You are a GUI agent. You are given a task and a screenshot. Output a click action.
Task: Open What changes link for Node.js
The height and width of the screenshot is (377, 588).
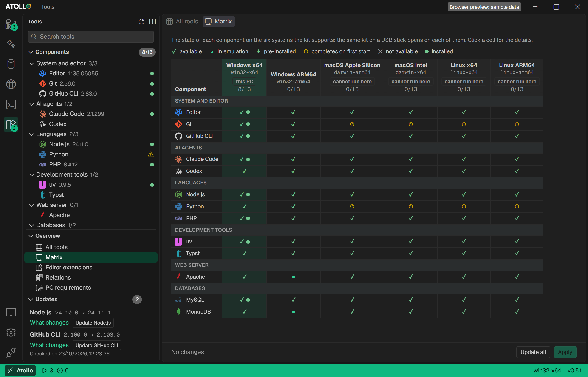(x=49, y=323)
